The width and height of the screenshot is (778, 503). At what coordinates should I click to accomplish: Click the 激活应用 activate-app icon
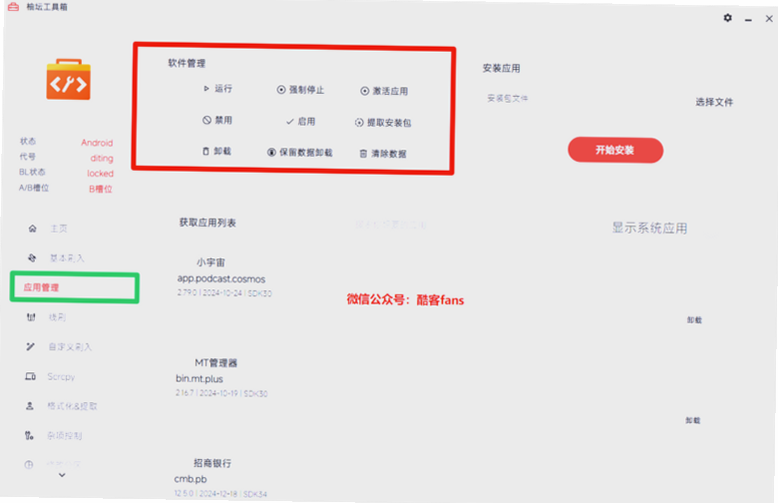365,91
